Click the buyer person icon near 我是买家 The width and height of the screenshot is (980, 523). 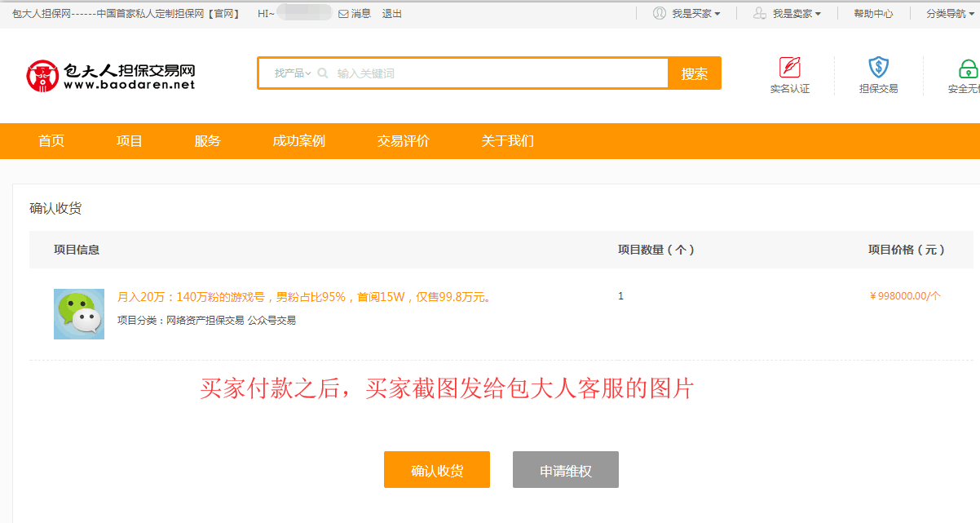pyautogui.click(x=659, y=13)
